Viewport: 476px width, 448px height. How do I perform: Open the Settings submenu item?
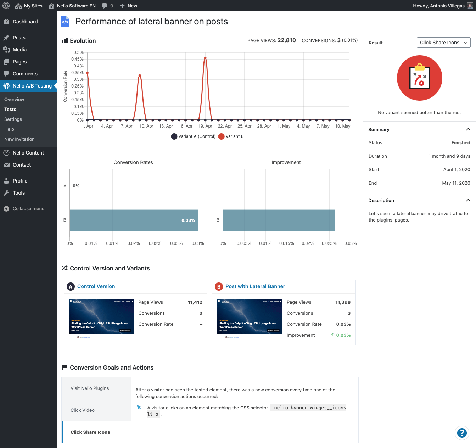pos(13,119)
